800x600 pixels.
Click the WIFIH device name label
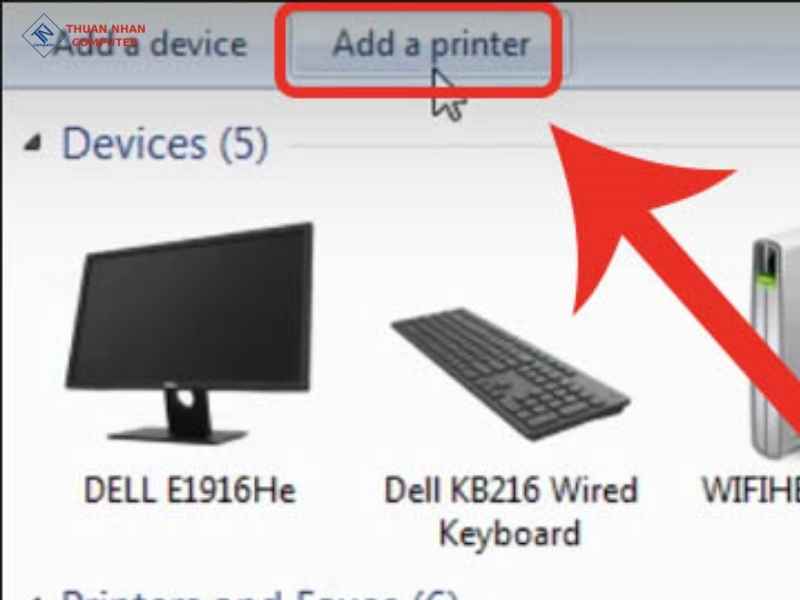tap(751, 490)
